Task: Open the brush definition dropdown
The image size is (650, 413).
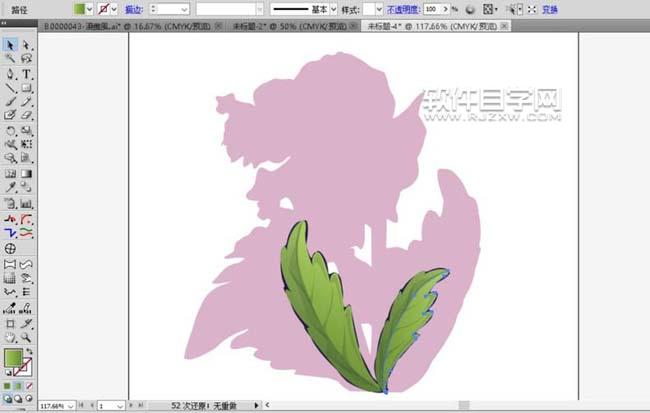Action: pos(260,9)
